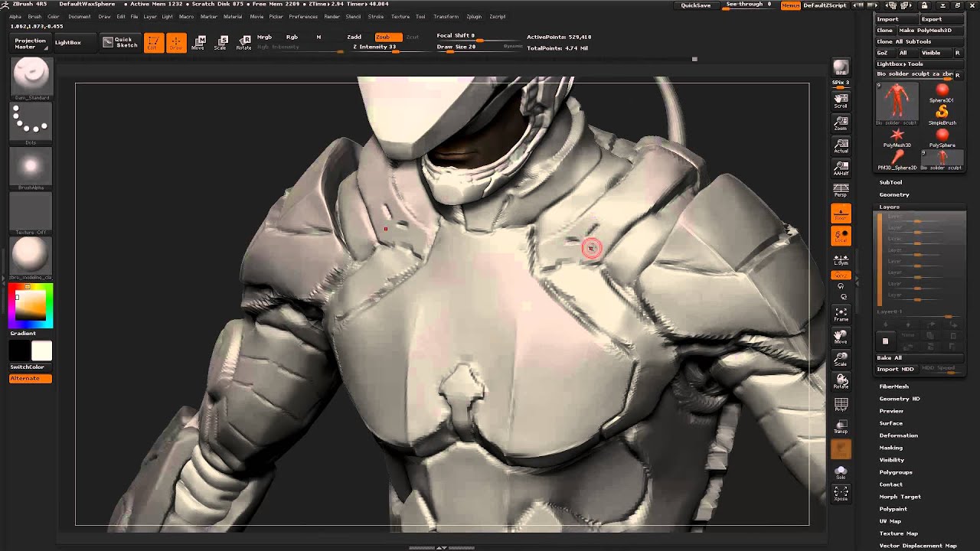Viewport: 980px width, 551px height.
Task: Select the Scroll canvas icon
Action: tap(841, 101)
